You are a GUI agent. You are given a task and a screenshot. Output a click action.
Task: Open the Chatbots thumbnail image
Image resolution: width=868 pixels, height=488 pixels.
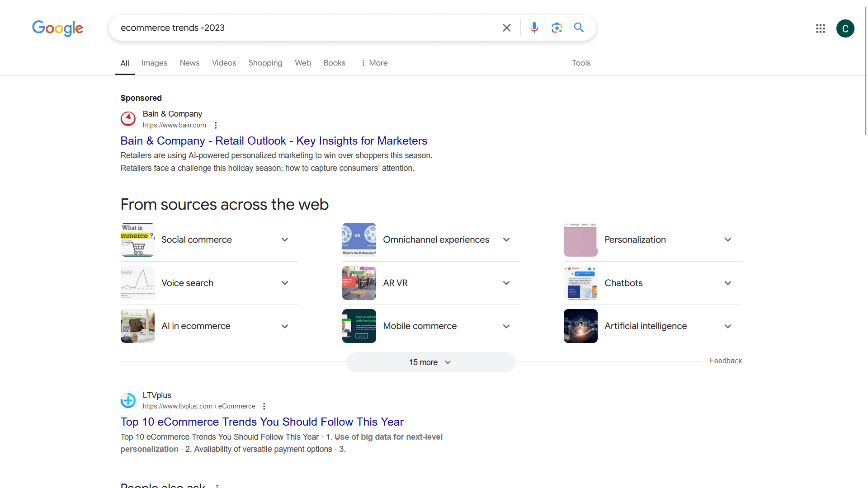click(x=580, y=283)
